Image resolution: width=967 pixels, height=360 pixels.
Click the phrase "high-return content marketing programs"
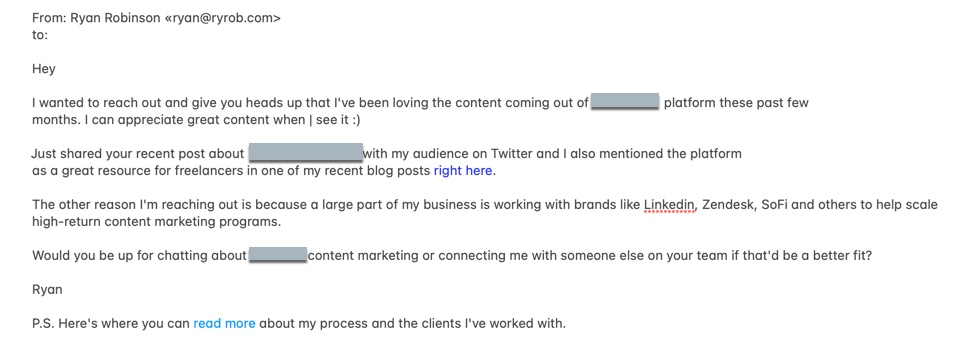[x=157, y=222]
